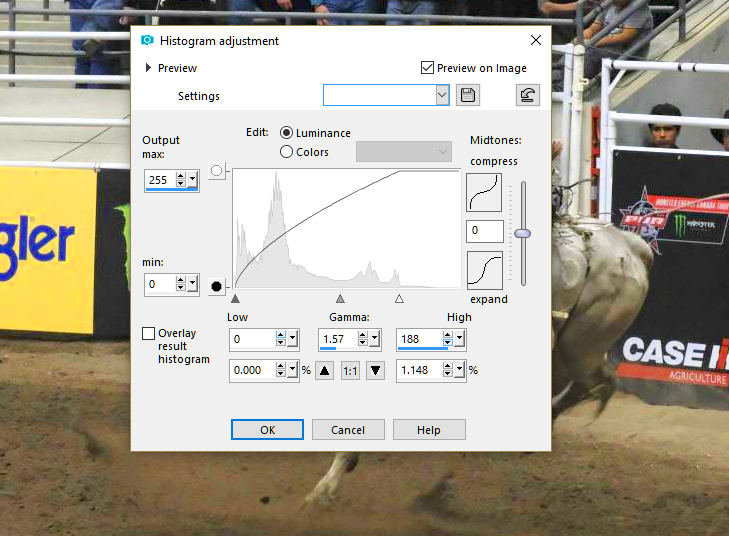Click the reset to default arrow icon

[527, 95]
